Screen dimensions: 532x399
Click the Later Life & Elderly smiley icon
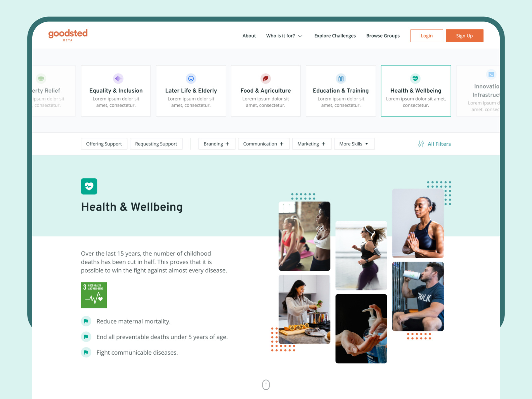pyautogui.click(x=191, y=79)
